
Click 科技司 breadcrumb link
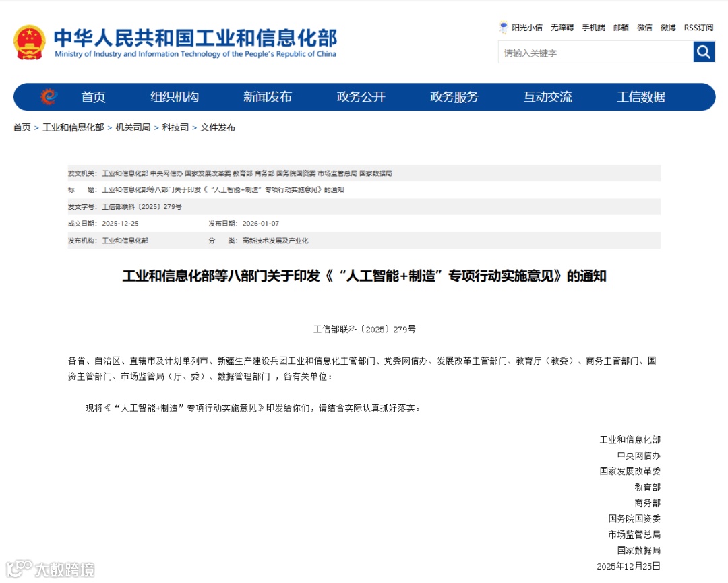point(175,127)
